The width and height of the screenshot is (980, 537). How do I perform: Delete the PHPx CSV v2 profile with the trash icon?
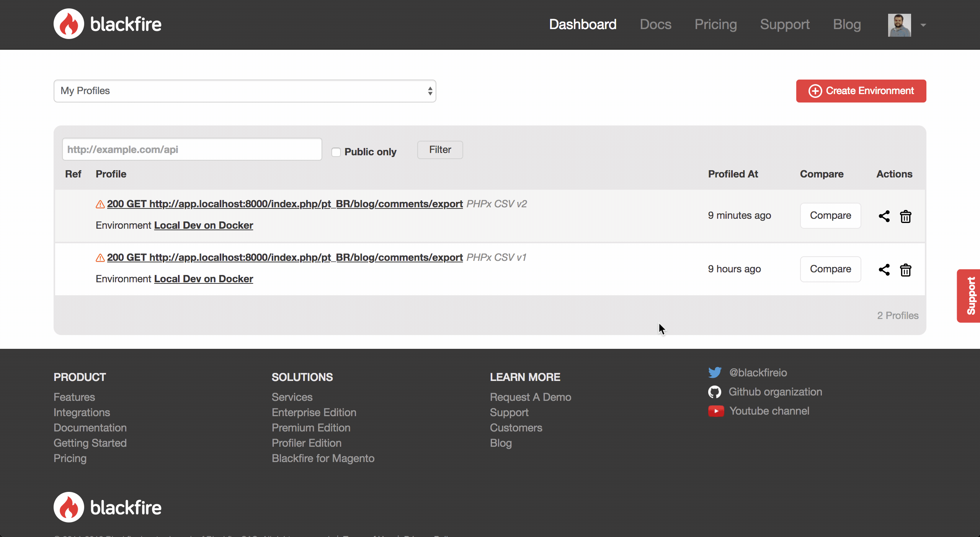tap(905, 216)
